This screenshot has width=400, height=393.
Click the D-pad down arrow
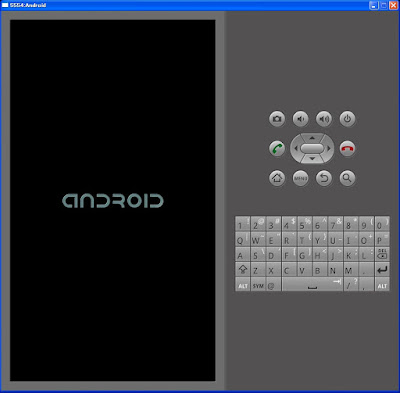click(x=312, y=159)
